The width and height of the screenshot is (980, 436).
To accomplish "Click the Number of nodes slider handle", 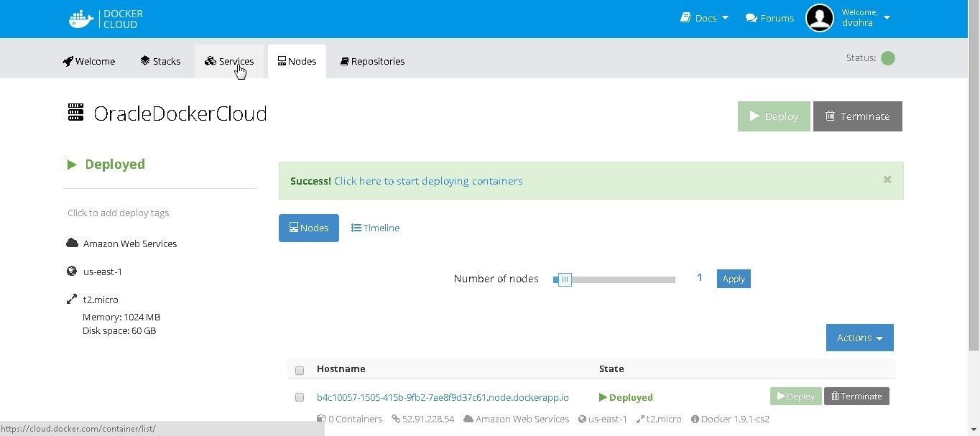I will click(565, 279).
